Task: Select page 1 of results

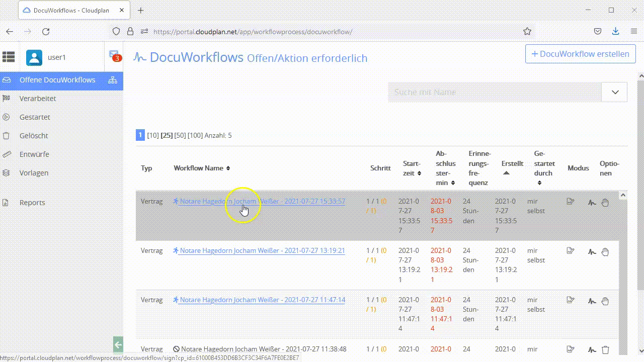Action: point(140,135)
